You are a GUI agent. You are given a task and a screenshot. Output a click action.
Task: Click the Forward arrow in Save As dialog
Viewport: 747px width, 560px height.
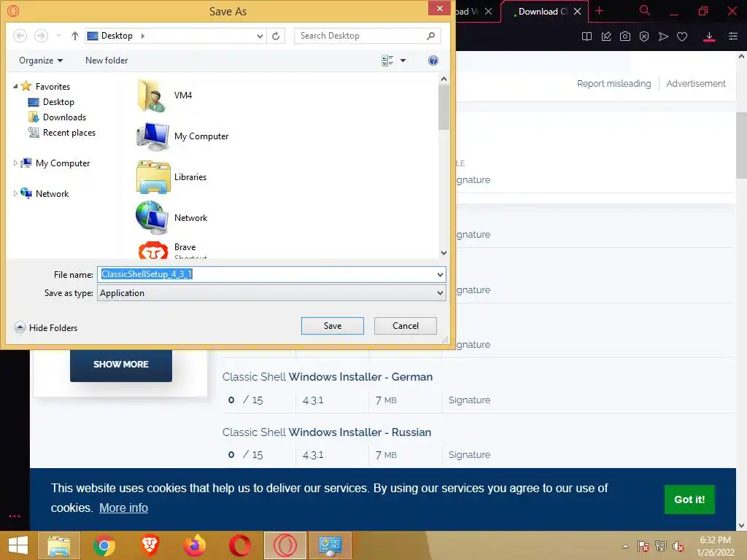[x=41, y=36]
